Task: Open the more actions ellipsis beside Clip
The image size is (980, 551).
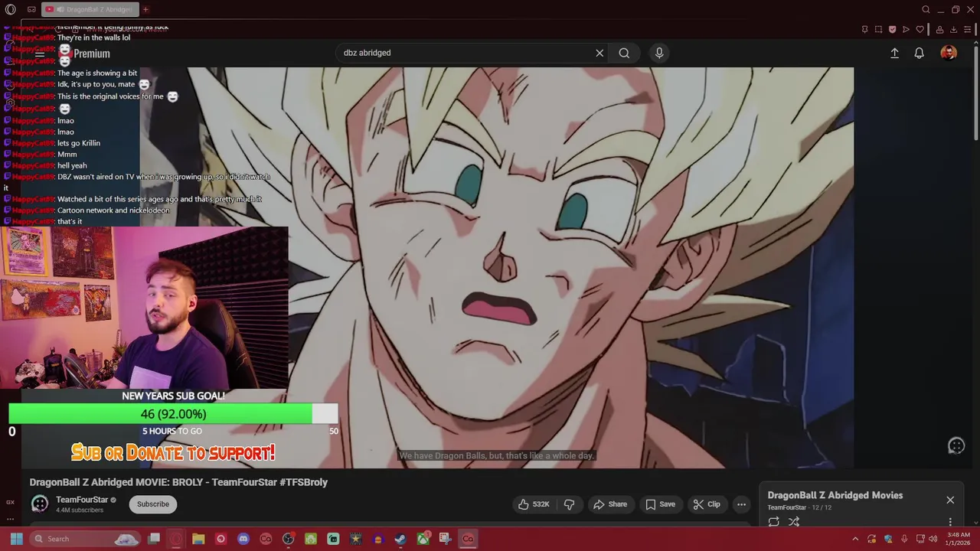Action: pos(741,504)
